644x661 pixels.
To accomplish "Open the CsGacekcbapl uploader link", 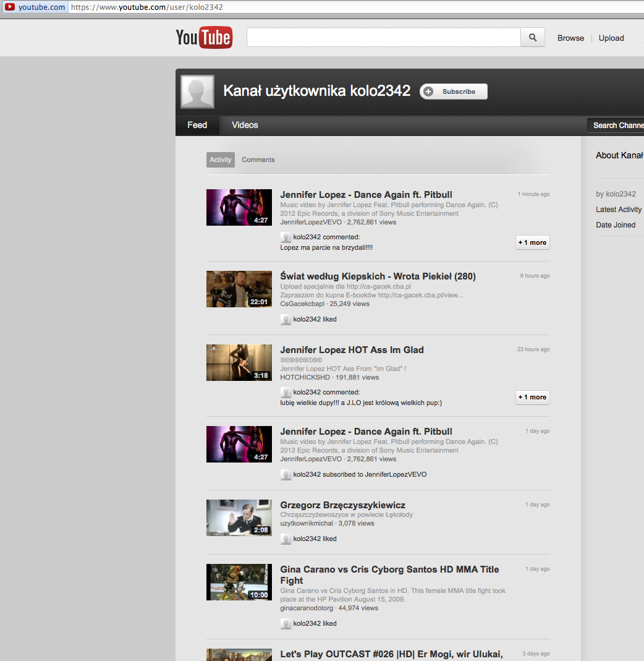I will click(x=302, y=304).
